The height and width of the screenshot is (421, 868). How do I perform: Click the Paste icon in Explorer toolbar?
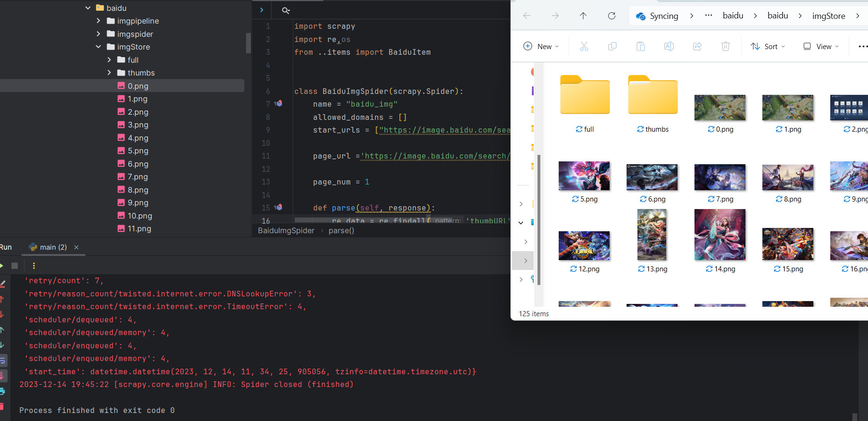[x=641, y=46]
